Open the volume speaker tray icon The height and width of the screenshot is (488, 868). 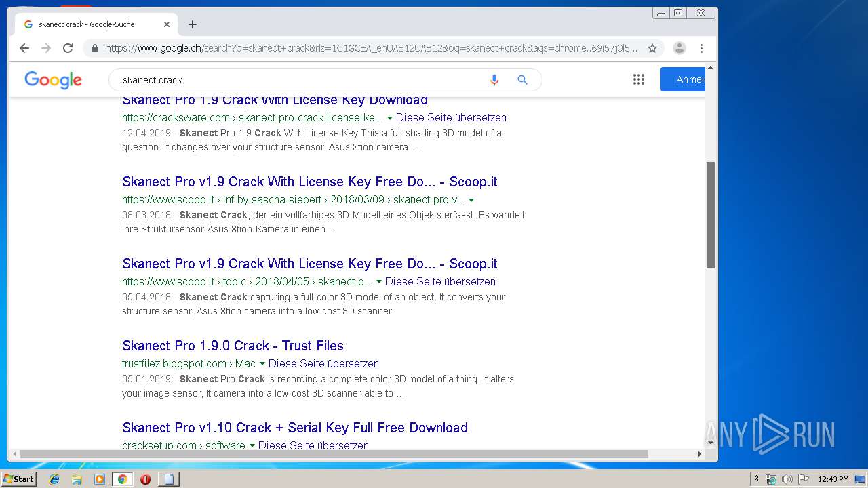point(787,479)
